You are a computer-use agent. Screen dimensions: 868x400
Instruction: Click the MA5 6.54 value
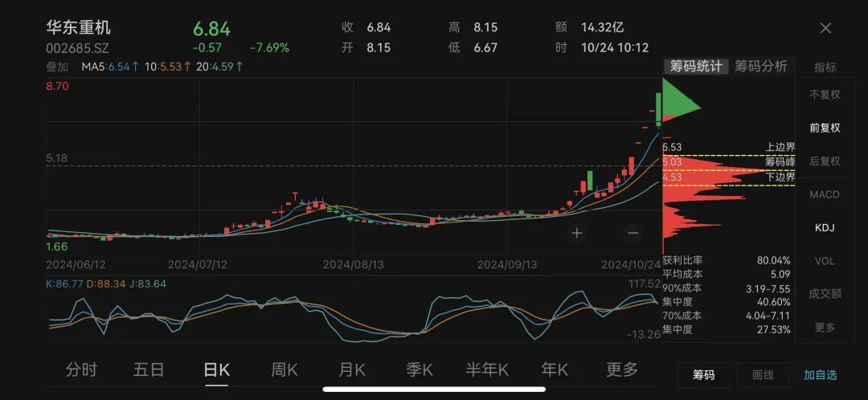[111, 67]
